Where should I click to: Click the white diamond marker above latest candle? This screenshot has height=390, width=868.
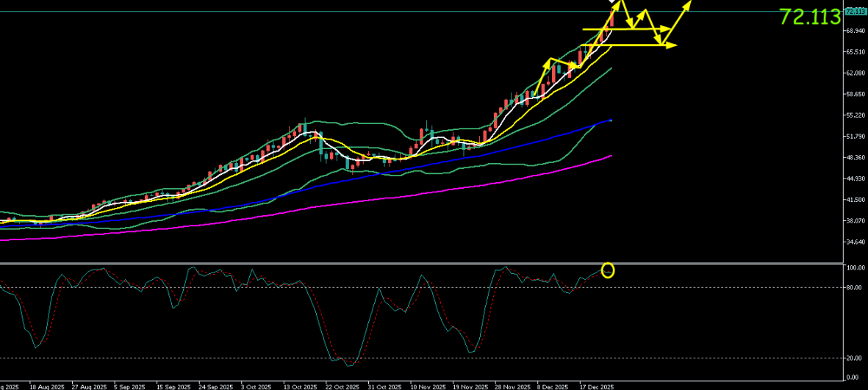[614, 2]
